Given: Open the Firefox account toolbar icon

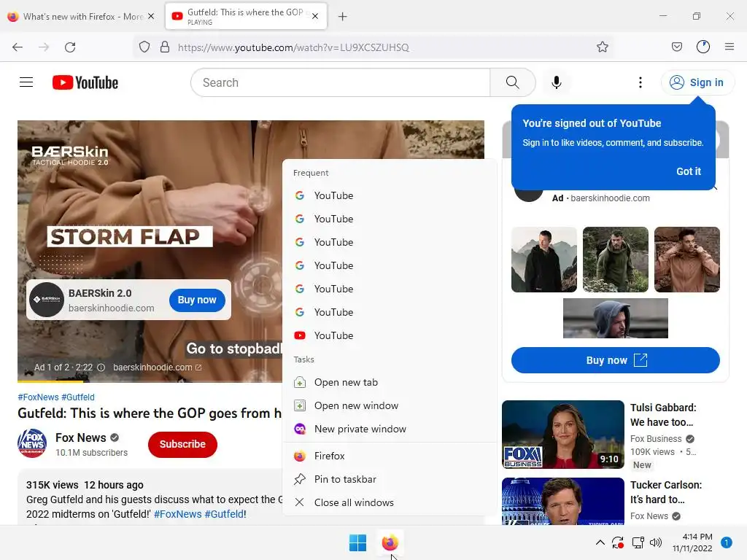Looking at the screenshot, I should (x=703, y=47).
